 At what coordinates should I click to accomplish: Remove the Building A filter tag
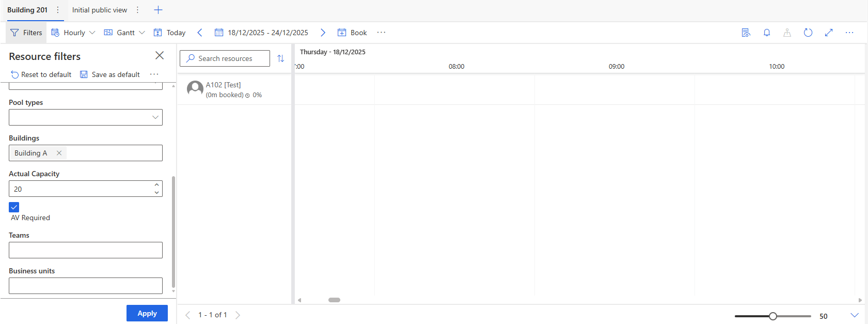pos(59,153)
